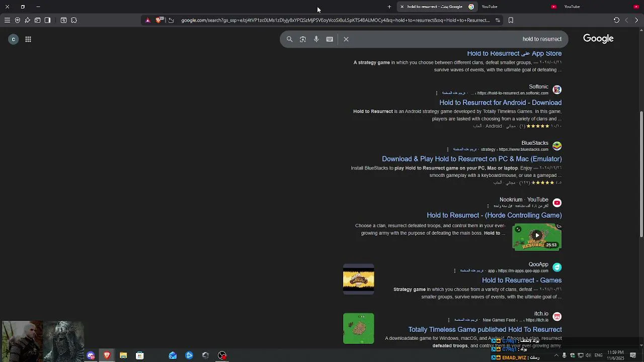Screen dimensions: 644x362
Task: Click the QooApp site favicon
Action: point(557,267)
